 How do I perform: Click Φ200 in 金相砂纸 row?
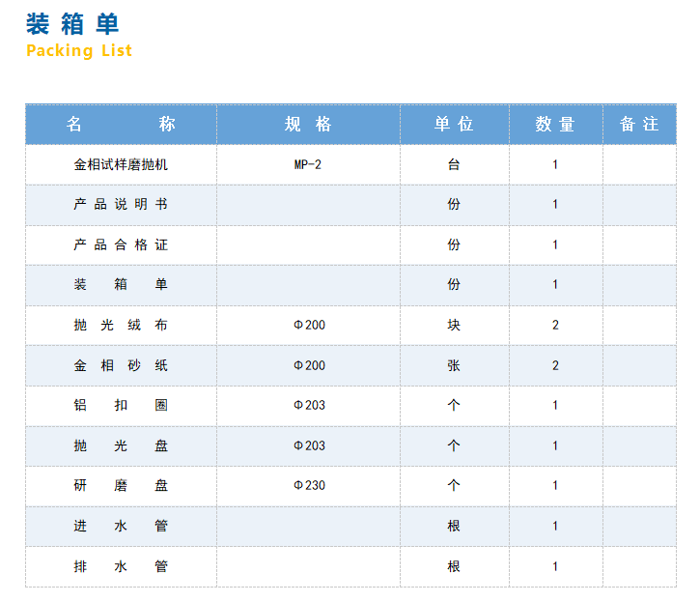(x=308, y=365)
